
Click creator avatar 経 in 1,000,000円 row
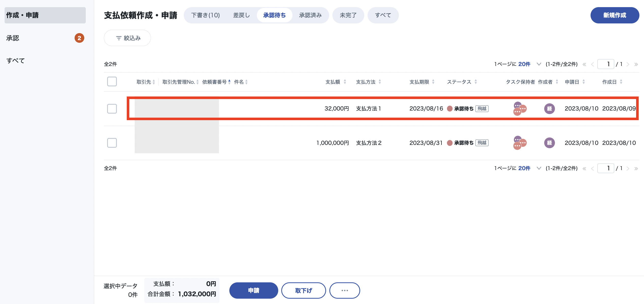550,143
